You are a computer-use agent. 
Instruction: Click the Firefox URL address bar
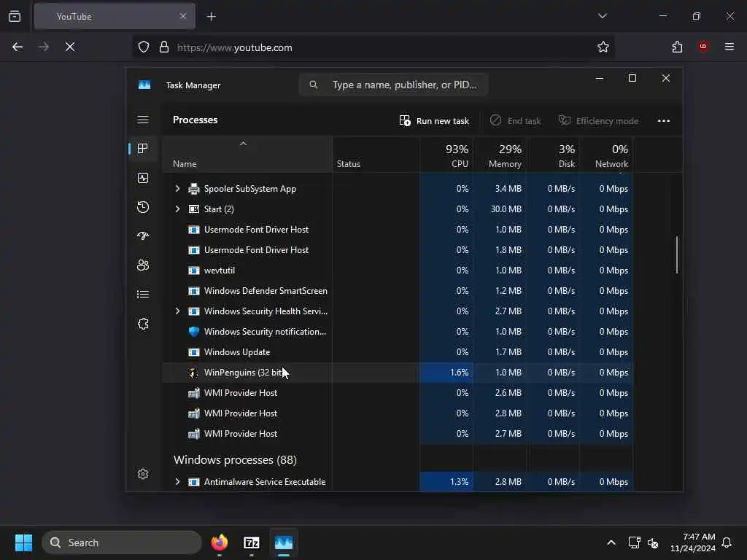(x=373, y=47)
